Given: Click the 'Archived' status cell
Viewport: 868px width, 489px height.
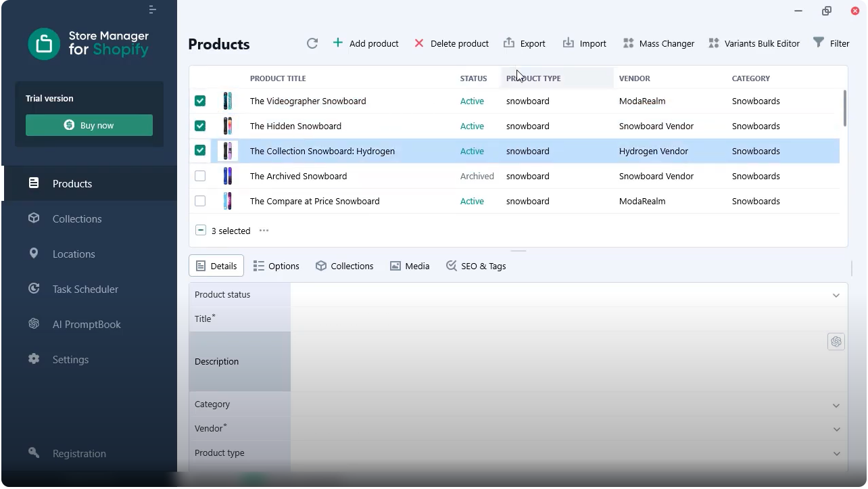Looking at the screenshot, I should tap(477, 176).
